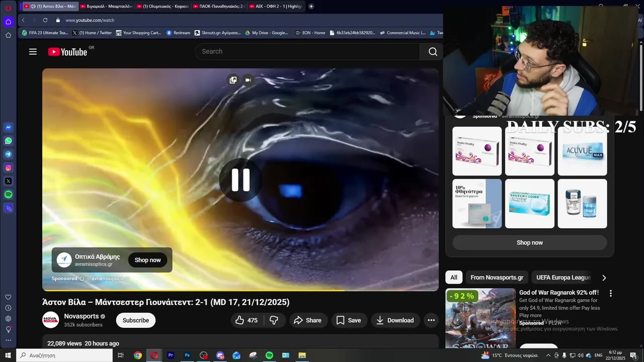Open the Windows Start menu
The height and width of the screenshot is (362, 644).
8,355
